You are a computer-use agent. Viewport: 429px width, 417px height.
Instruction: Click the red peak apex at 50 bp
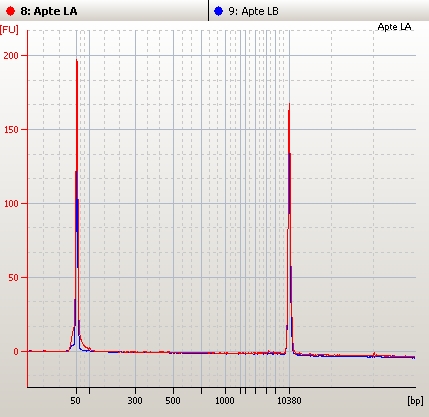click(x=77, y=60)
